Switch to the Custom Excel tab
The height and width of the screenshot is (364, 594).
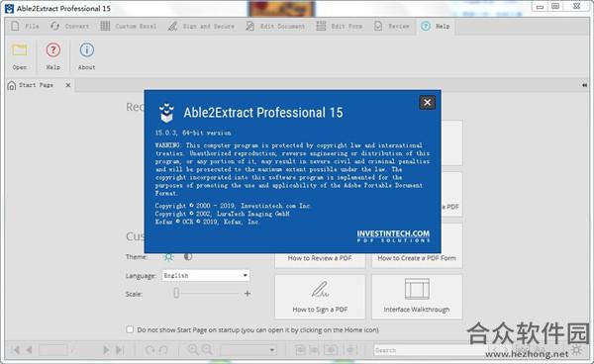[x=129, y=26]
